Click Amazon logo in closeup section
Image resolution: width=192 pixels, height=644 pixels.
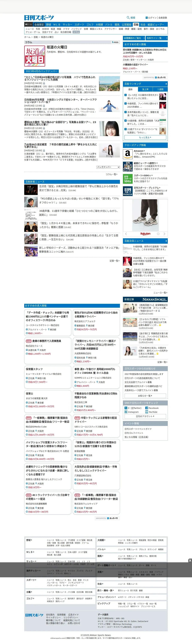point(128,154)
